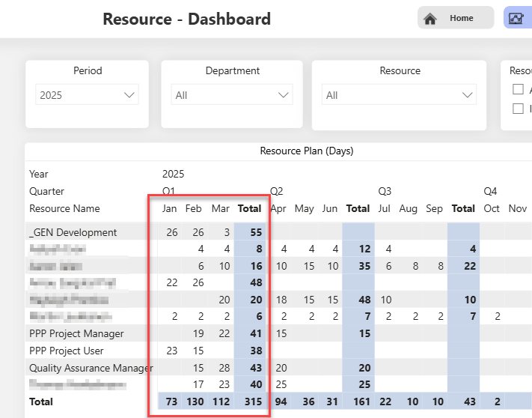Image resolution: width=532 pixels, height=418 pixels.
Task: Click the Q3 quarter header
Action: coord(385,191)
